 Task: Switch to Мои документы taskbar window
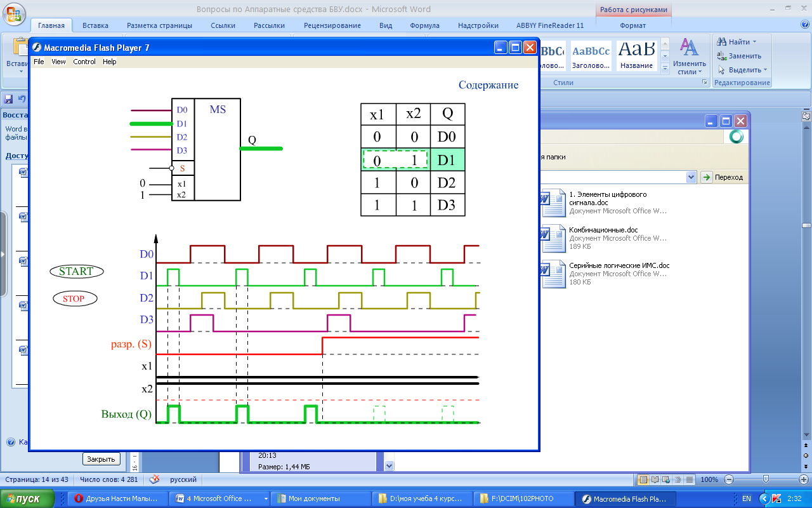(320, 498)
